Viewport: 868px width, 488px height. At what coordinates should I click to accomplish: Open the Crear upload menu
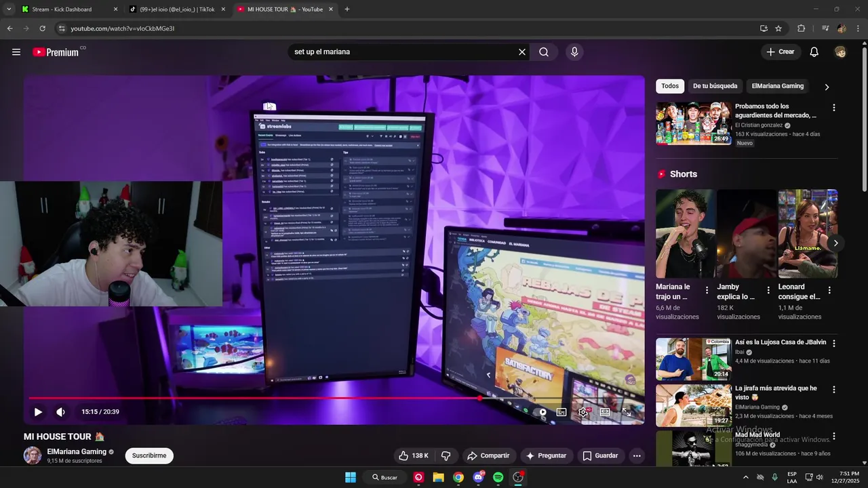pos(781,52)
